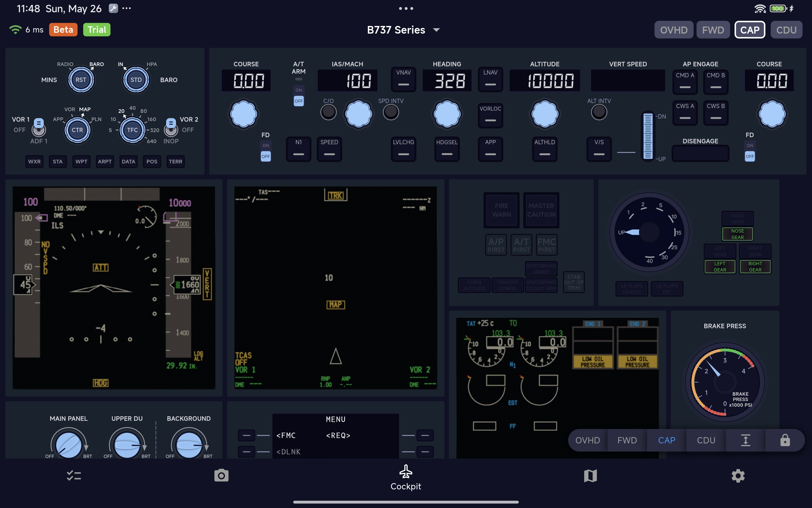The image size is (812, 508).
Task: Click the left COURSE rotary knob
Action: 244,114
